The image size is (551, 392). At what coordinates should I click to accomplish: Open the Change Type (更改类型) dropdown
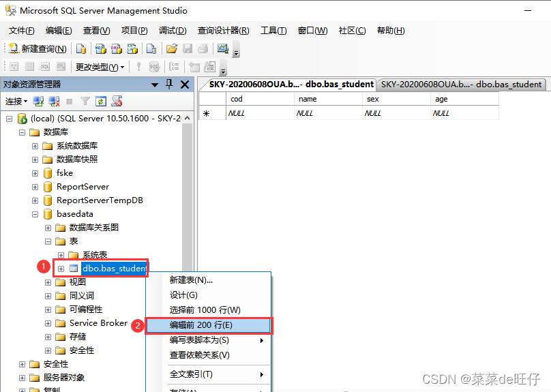pos(100,67)
